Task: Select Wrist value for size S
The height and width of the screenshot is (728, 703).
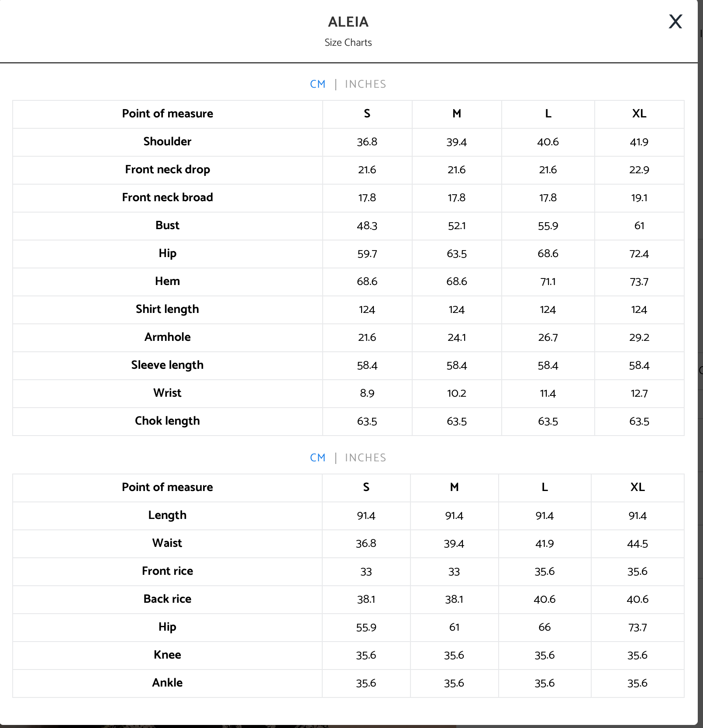Action: pyautogui.click(x=367, y=393)
